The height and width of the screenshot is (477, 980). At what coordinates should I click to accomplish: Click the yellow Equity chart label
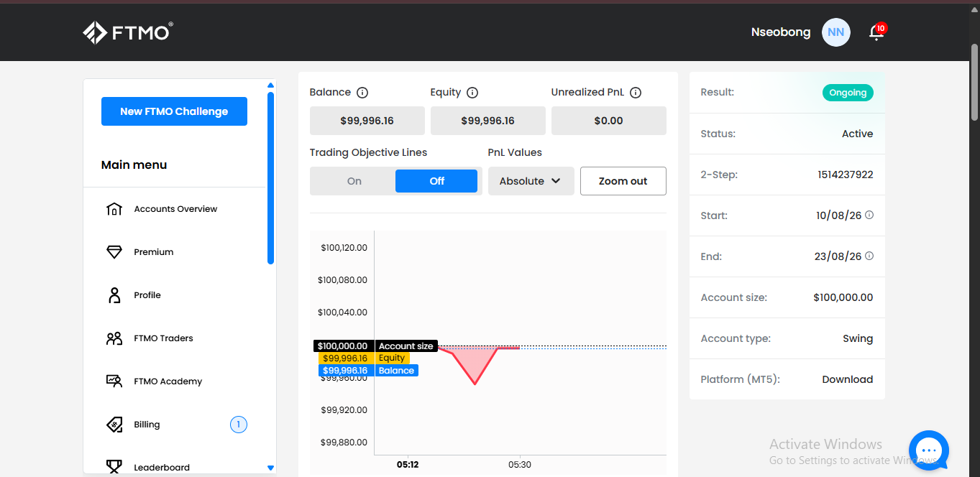[392, 358]
